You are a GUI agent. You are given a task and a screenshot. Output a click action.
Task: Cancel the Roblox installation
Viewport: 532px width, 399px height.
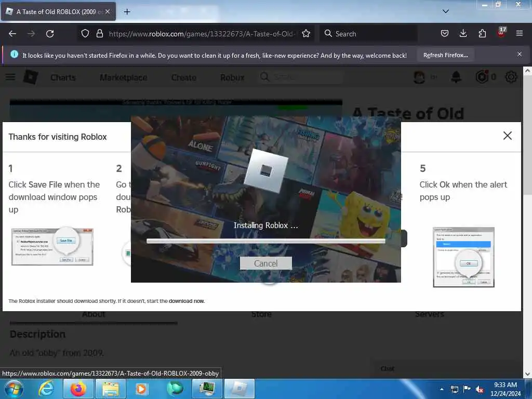(x=265, y=263)
